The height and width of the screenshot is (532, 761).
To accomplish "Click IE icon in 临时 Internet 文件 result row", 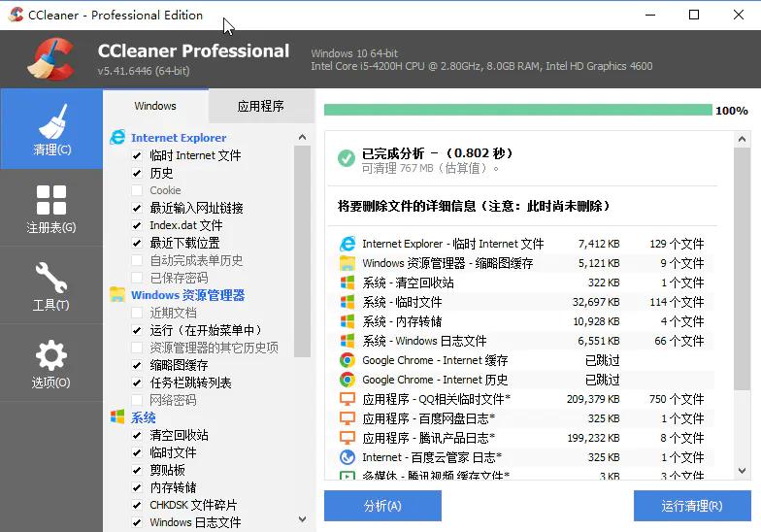I will 347,243.
